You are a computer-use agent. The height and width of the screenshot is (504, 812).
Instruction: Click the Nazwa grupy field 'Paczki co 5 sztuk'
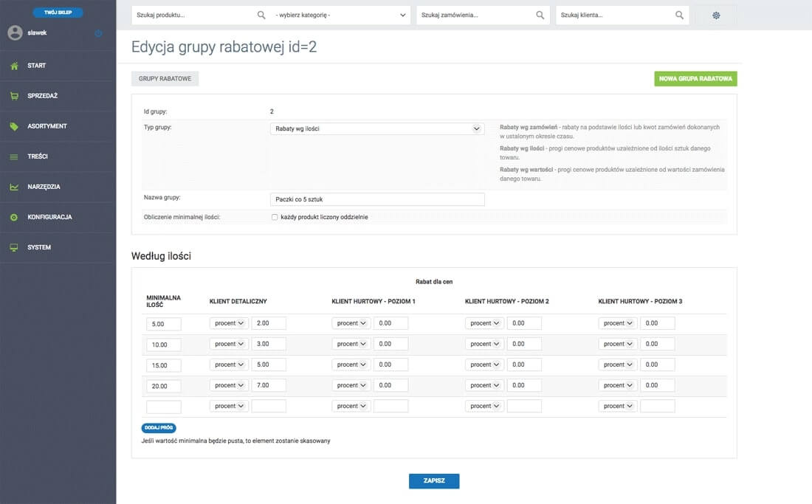[377, 199]
